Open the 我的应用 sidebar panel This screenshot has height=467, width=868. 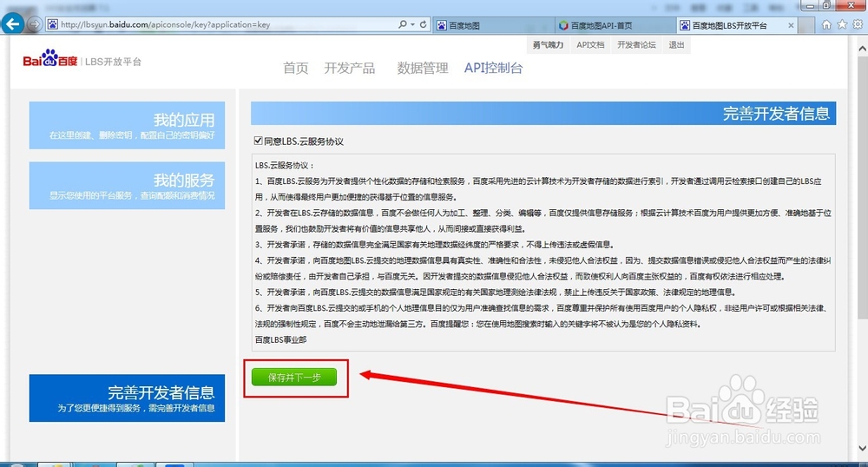(x=127, y=125)
